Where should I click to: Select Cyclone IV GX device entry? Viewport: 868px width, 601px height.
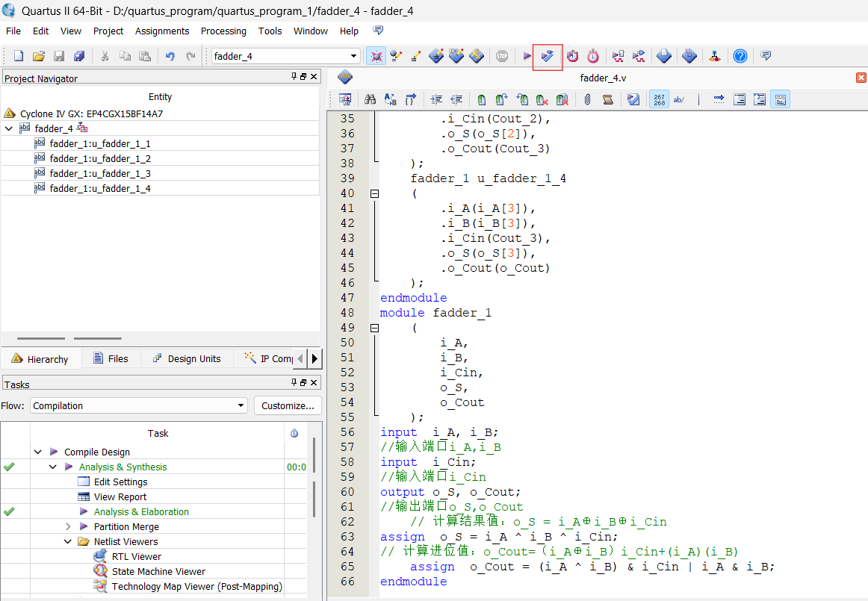(91, 113)
